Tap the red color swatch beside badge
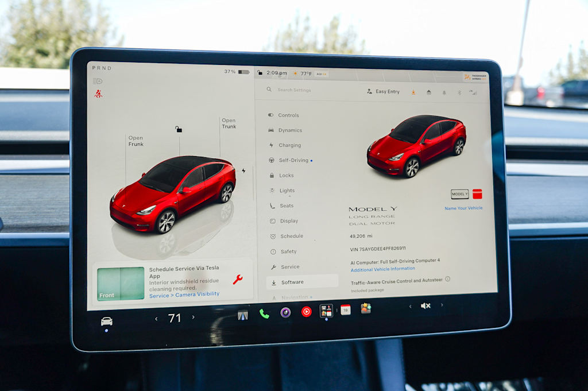This screenshot has height=391, width=588. (x=477, y=194)
